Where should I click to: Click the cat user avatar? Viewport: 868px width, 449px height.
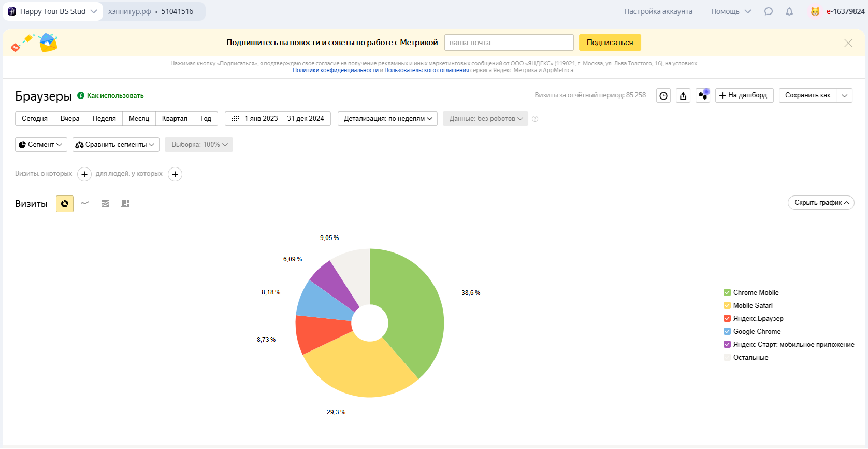click(815, 11)
